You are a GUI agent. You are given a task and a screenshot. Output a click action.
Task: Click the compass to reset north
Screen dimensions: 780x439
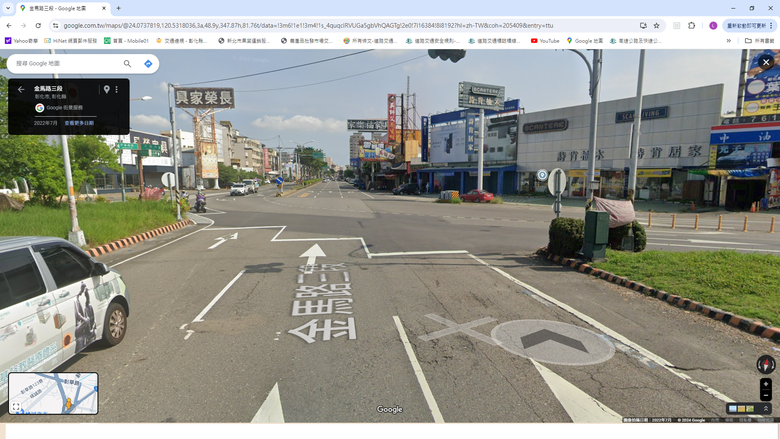[766, 364]
